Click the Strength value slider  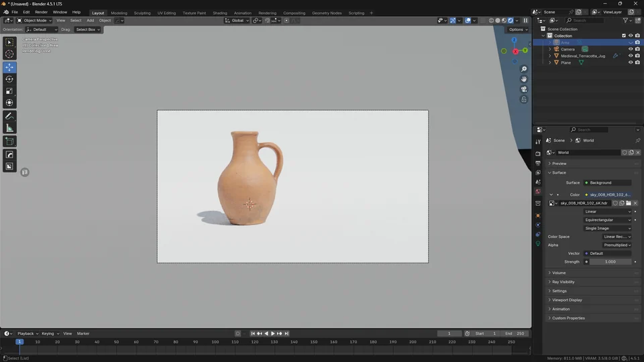610,262
